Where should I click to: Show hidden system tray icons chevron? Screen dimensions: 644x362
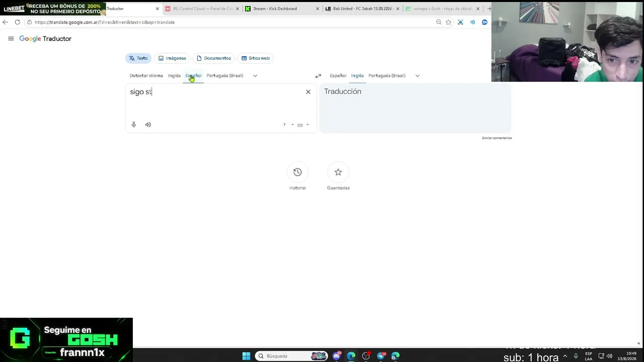click(x=565, y=356)
